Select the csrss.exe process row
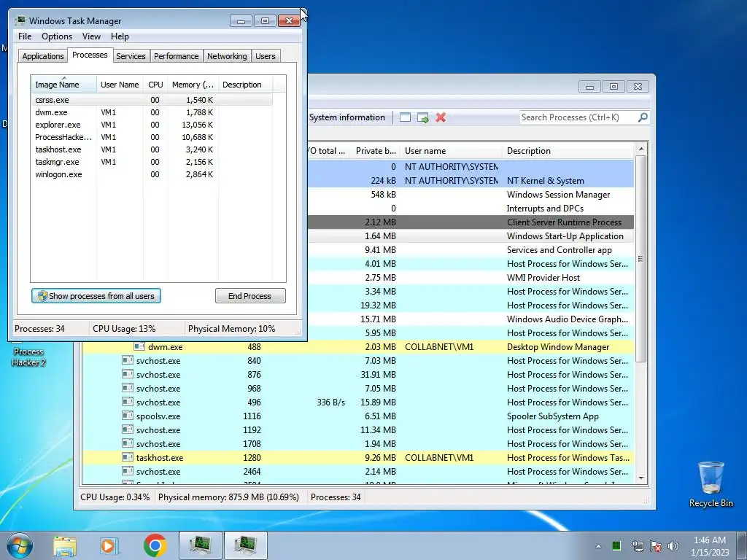Viewport: 747px width, 560px height. tap(152, 100)
